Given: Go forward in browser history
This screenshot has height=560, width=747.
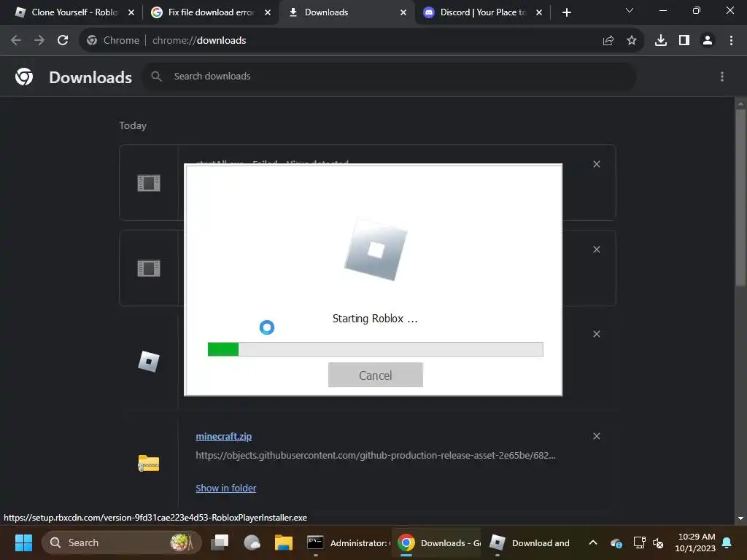Looking at the screenshot, I should click(x=39, y=41).
